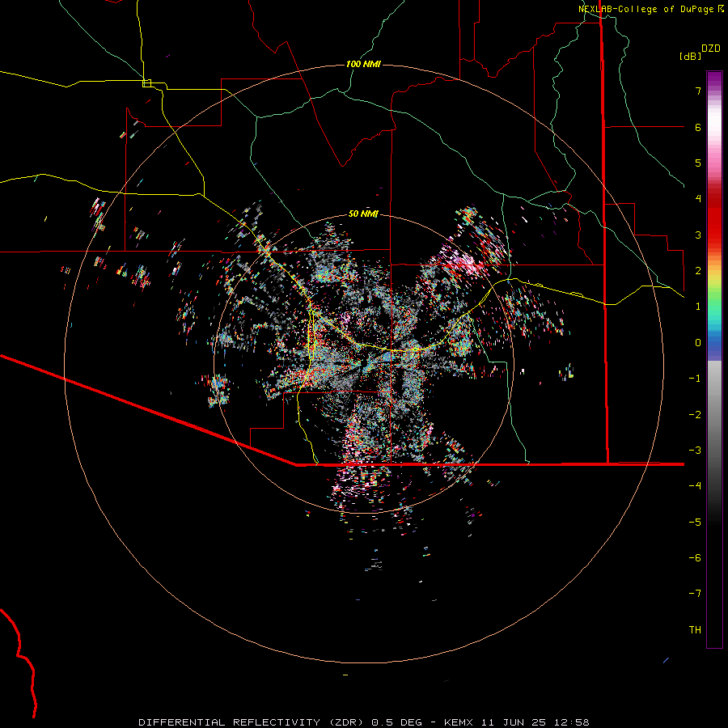
Task: Click the 0.5 DEG elevation text in the caption
Action: (x=396, y=722)
